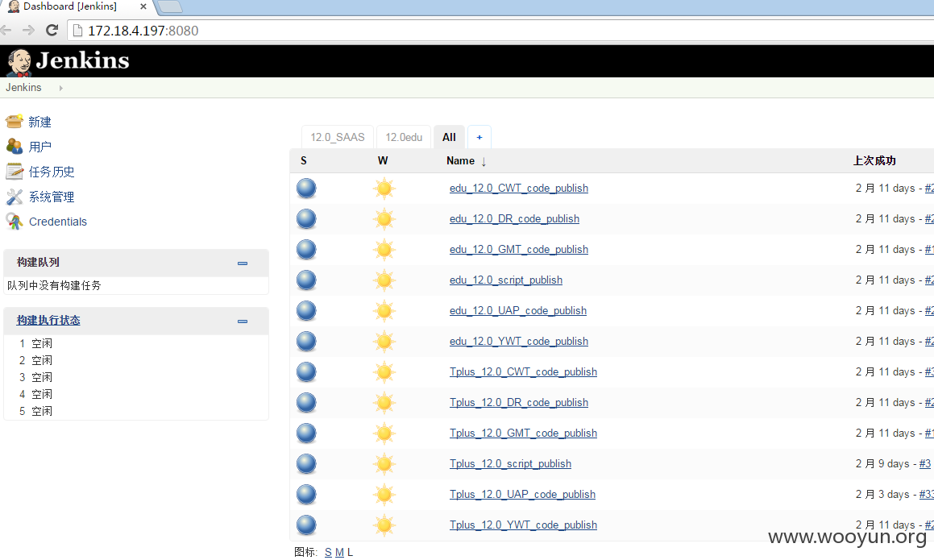Open the 任务历史 link
Screen dimensions: 934x560
point(52,172)
